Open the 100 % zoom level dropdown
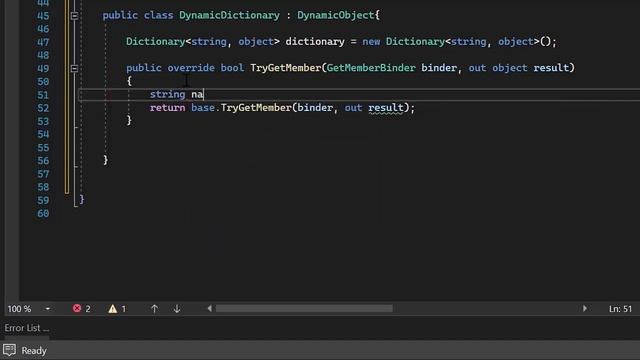Screen dimensions: 640x360 point(48,309)
